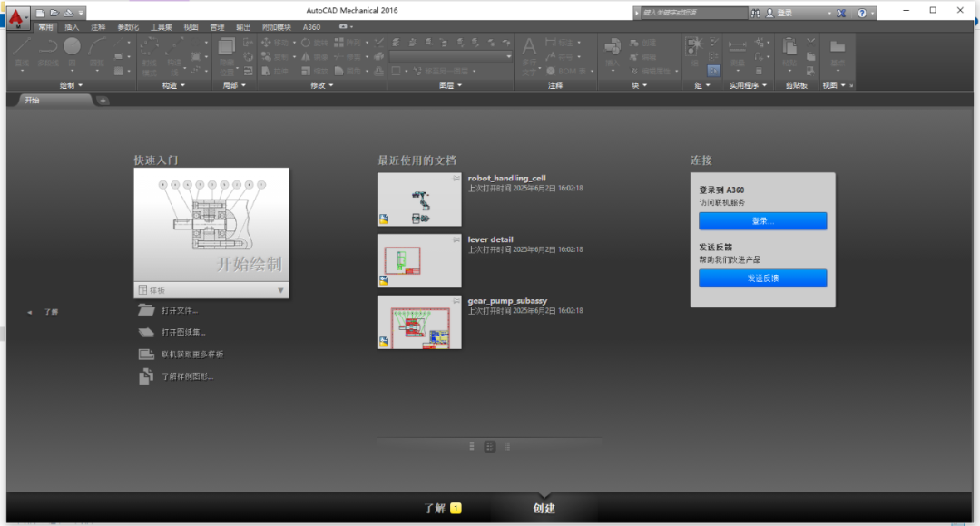Click the folder icon beside 打开文件
980x526 pixels.
146,310
